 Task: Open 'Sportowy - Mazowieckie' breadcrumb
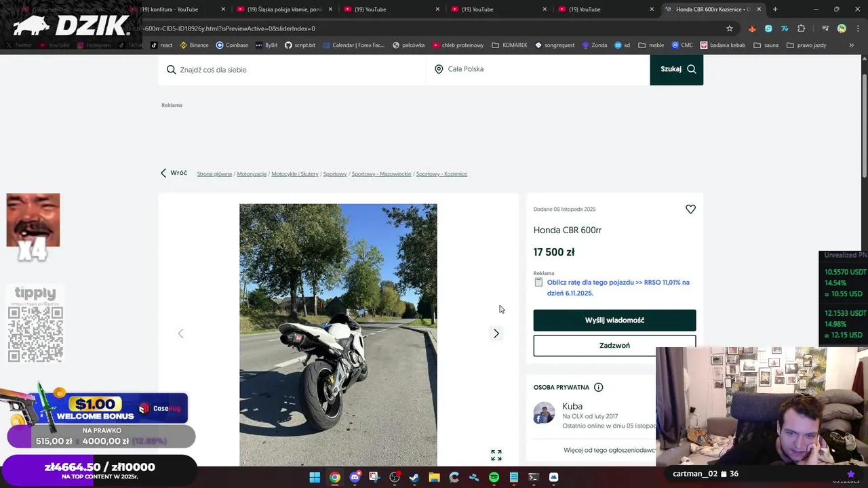point(381,174)
